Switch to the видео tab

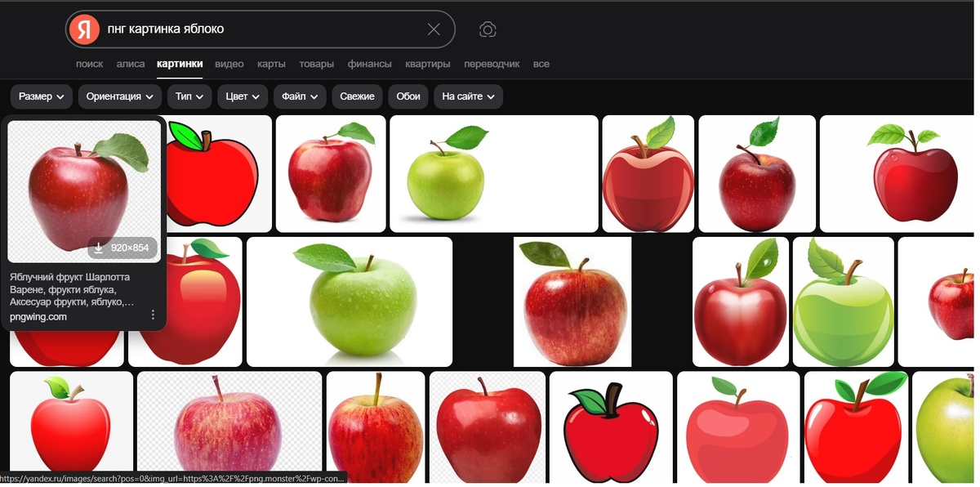click(x=229, y=64)
